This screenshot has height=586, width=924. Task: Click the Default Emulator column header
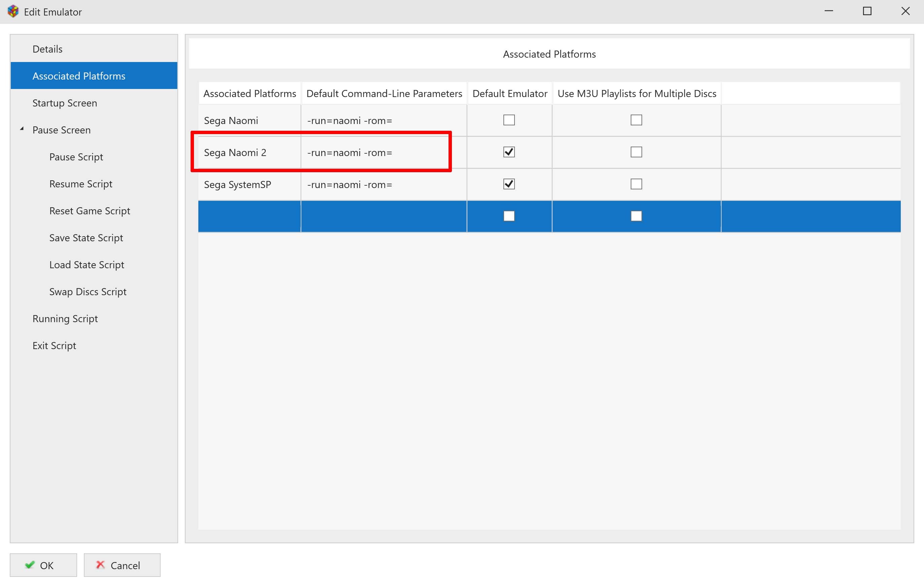[x=509, y=93]
